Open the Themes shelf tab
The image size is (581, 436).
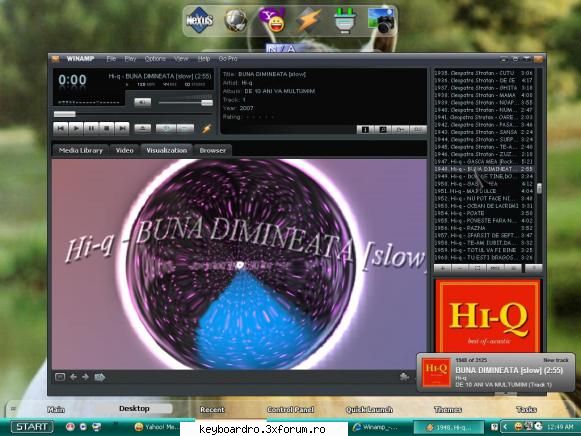[x=448, y=409]
